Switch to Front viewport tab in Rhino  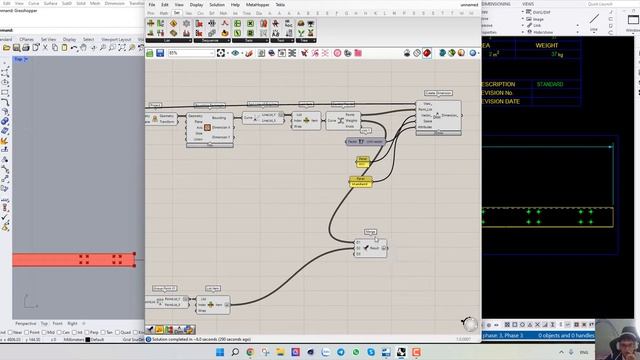(x=58, y=323)
